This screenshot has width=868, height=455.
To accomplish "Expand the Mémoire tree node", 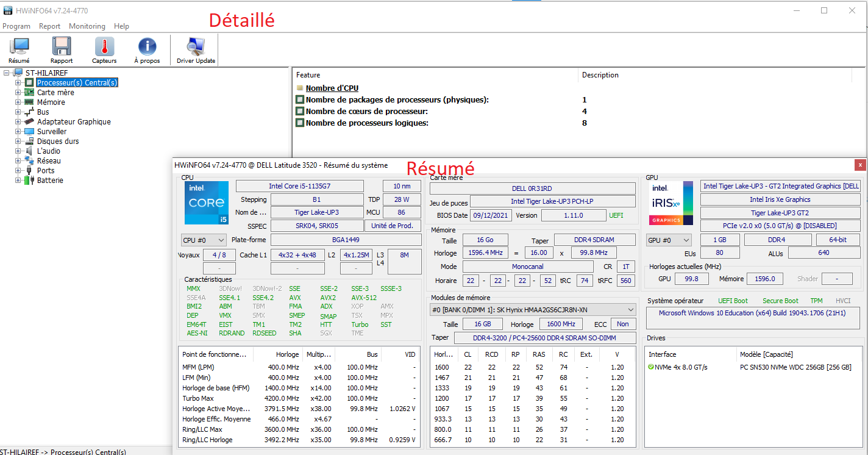I will click(18, 102).
